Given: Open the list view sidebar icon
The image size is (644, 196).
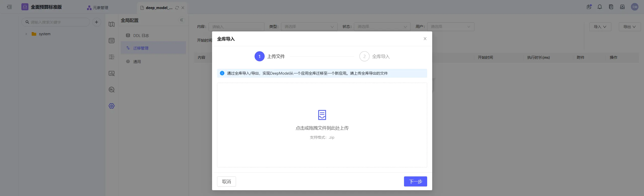Looking at the screenshot, I should click(111, 41).
